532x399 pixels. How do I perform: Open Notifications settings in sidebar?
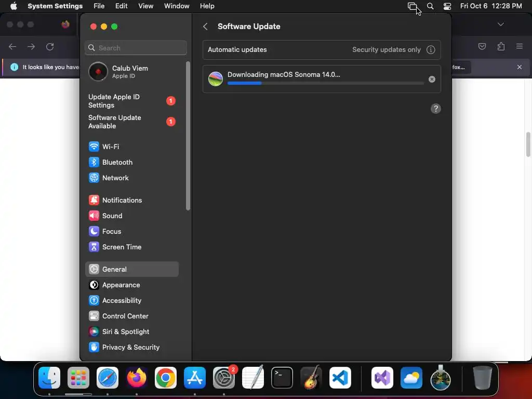[x=131, y=200]
